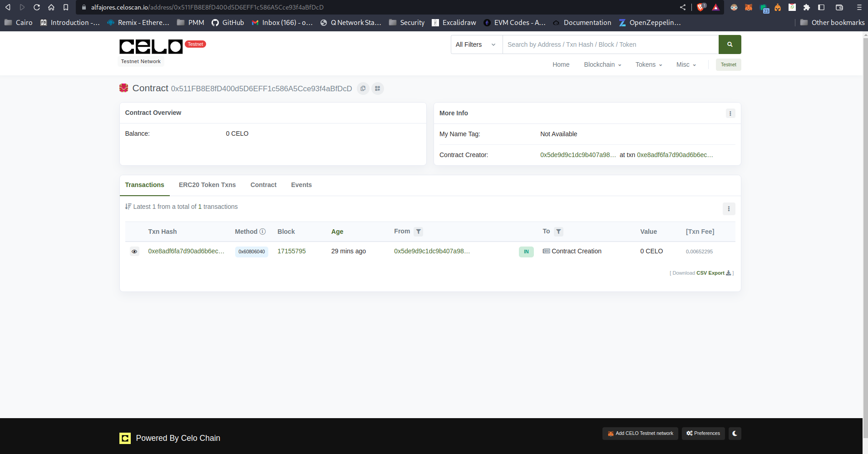The image size is (868, 454).
Task: Expand the Misc navigation menu
Action: [686, 64]
